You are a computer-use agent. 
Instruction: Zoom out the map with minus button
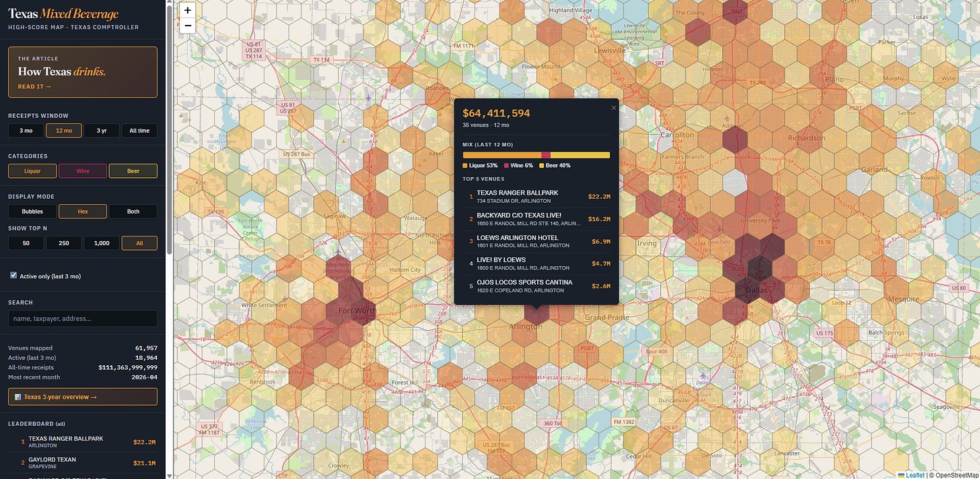click(x=188, y=26)
